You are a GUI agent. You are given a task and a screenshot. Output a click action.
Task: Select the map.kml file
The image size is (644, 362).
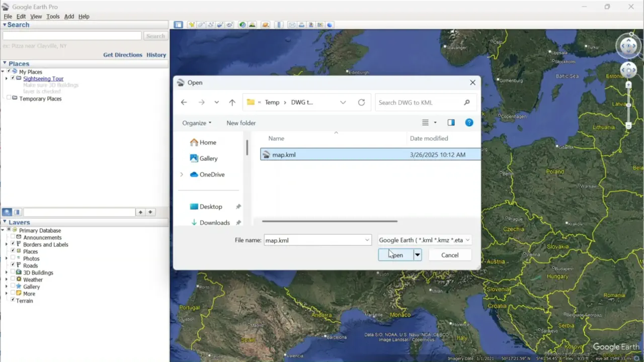click(x=370, y=154)
